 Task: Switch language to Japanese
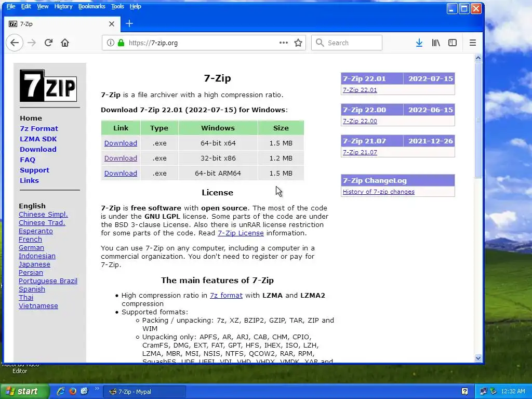click(x=34, y=264)
